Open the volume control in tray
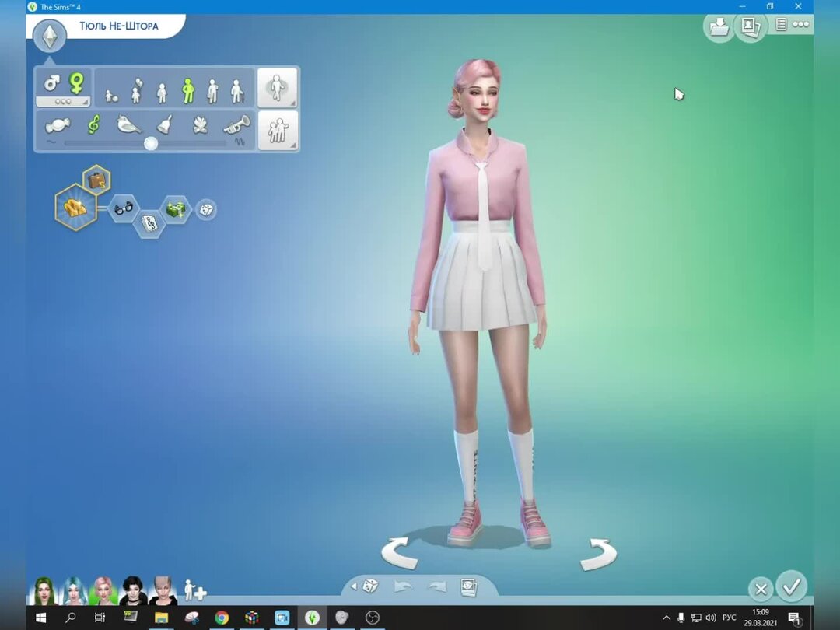 click(711, 618)
